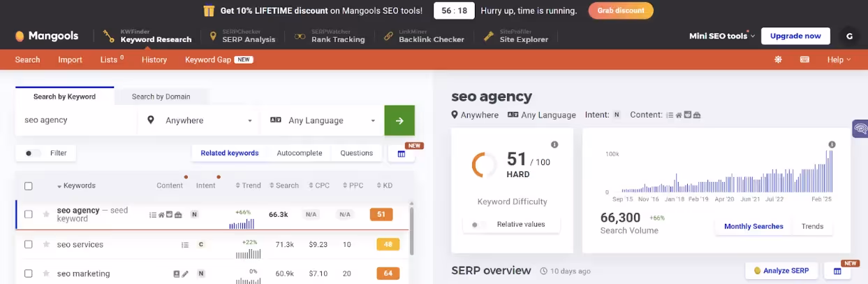Click the KD 64 badge for seo marketing
868x284 pixels.
[388, 274]
